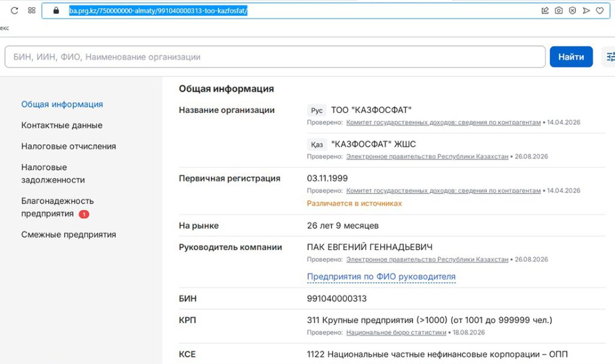Click the "КАЗФОСФАТ" ЖШС name

pyautogui.click(x=374, y=144)
